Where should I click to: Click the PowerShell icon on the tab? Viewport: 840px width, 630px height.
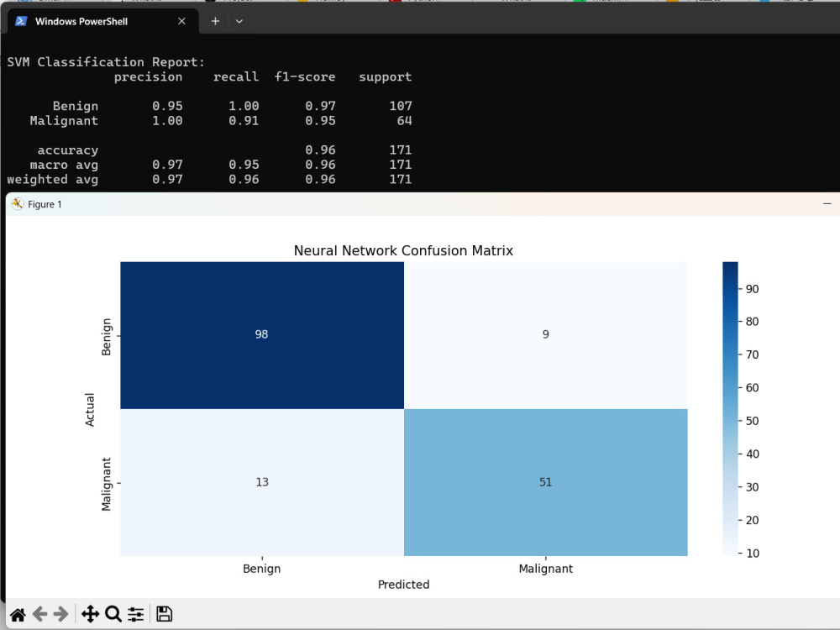[22, 22]
